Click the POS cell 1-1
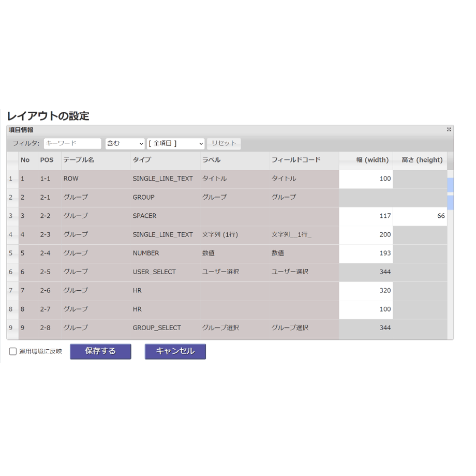476x476 pixels. (50, 179)
